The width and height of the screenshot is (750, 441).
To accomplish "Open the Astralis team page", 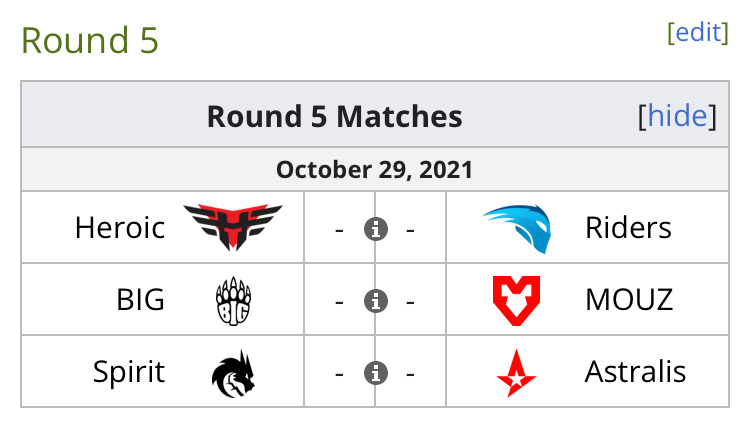I will [x=636, y=372].
